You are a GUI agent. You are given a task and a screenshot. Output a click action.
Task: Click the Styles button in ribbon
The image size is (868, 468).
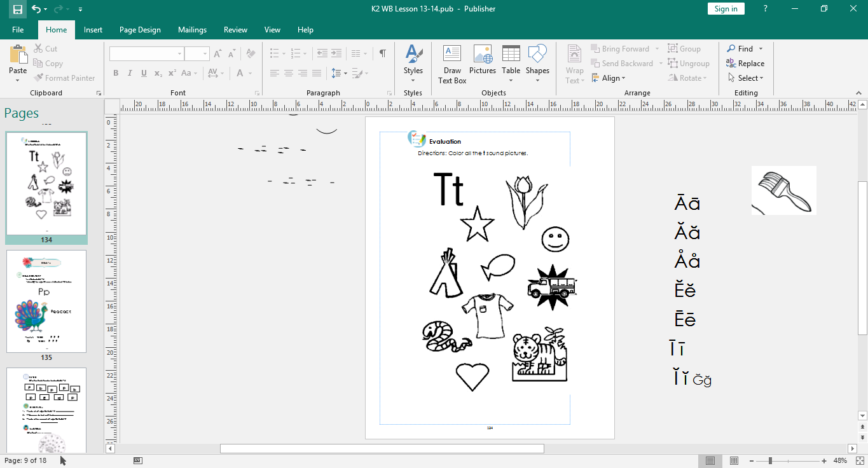(x=413, y=64)
